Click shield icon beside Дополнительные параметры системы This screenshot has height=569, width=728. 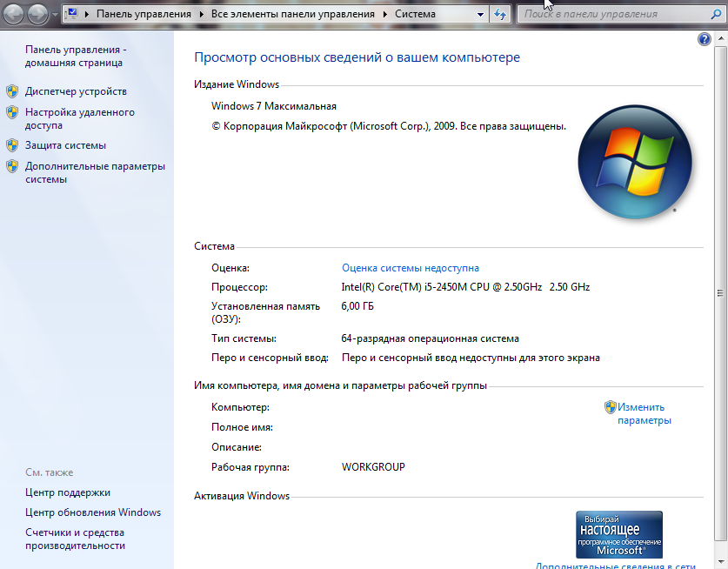click(12, 166)
